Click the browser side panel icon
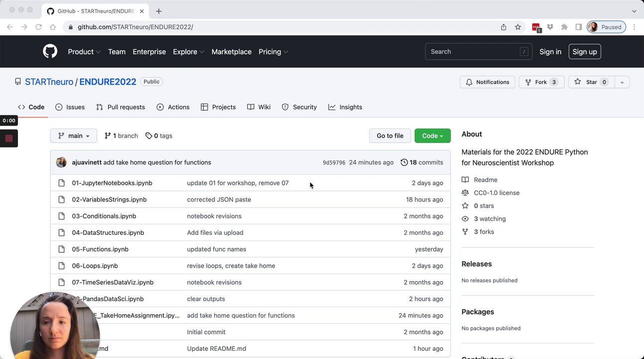The width and height of the screenshot is (644, 359). tap(578, 27)
